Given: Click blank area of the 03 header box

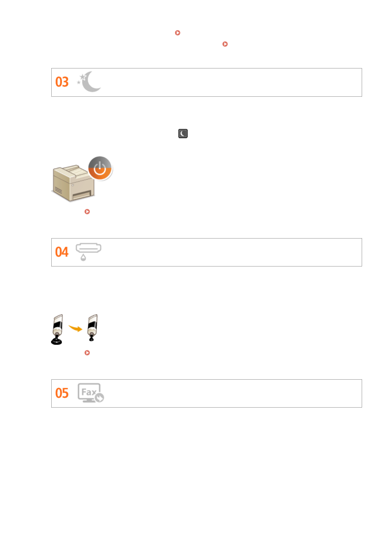Looking at the screenshot, I should pyautogui.click(x=230, y=82).
